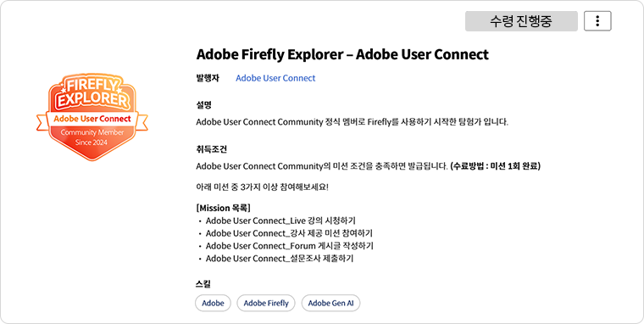
Task: Click the 발행자 label
Action: click(x=208, y=78)
